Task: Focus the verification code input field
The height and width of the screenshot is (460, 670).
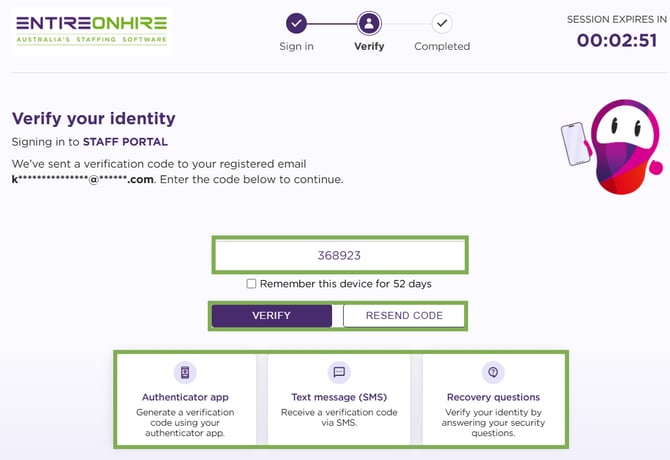Action: click(x=339, y=256)
